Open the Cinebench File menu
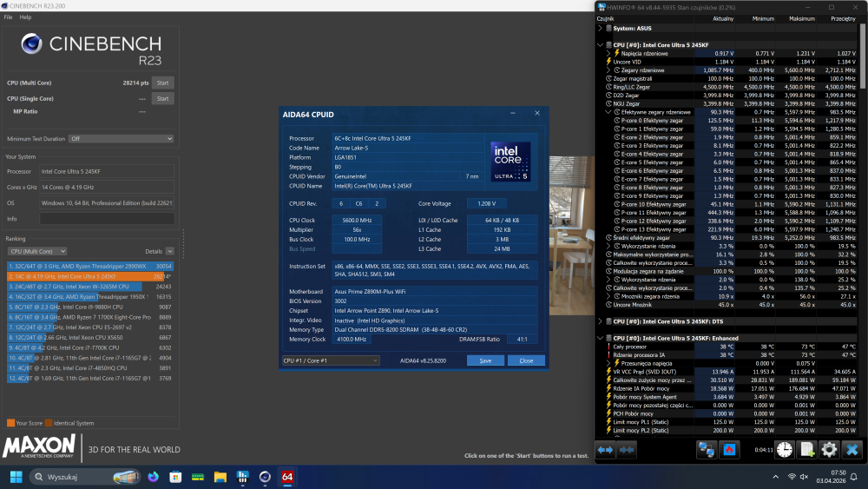Viewport: 868px width, 489px height. click(8, 17)
